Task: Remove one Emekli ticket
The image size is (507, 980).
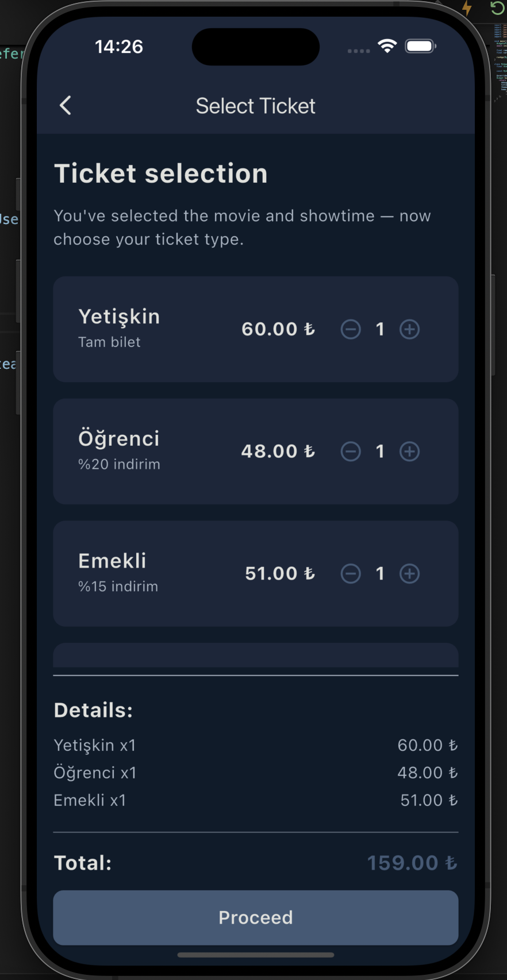Action: tap(351, 573)
